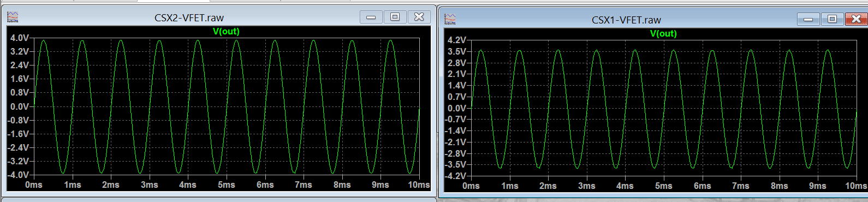Viewport: 868px width, 202px height.
Task: Maximize the CSX1-VFET.raw plot window
Action: click(x=832, y=19)
